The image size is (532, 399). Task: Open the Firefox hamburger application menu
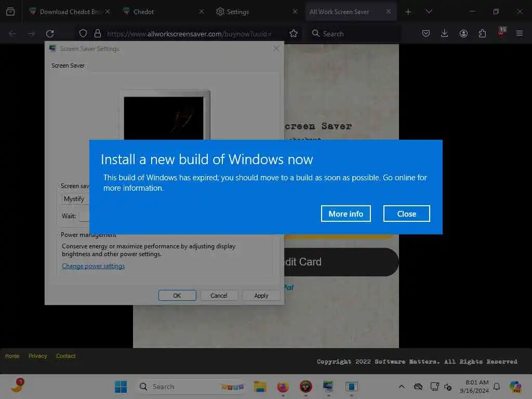coord(520,33)
